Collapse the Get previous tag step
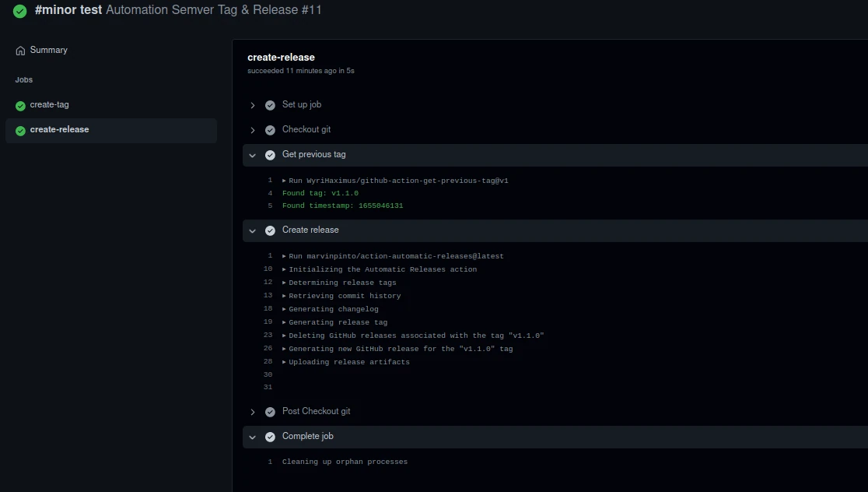 pos(252,155)
